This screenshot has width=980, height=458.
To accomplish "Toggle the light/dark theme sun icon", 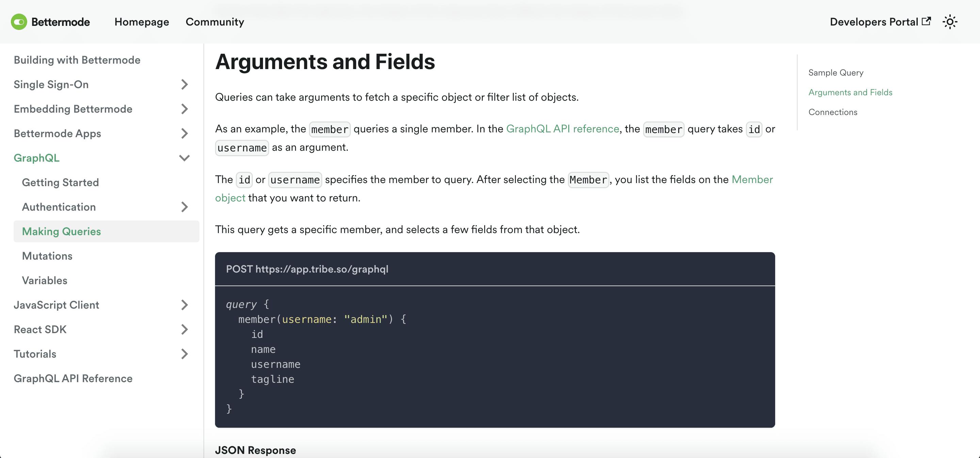I will pos(950,22).
